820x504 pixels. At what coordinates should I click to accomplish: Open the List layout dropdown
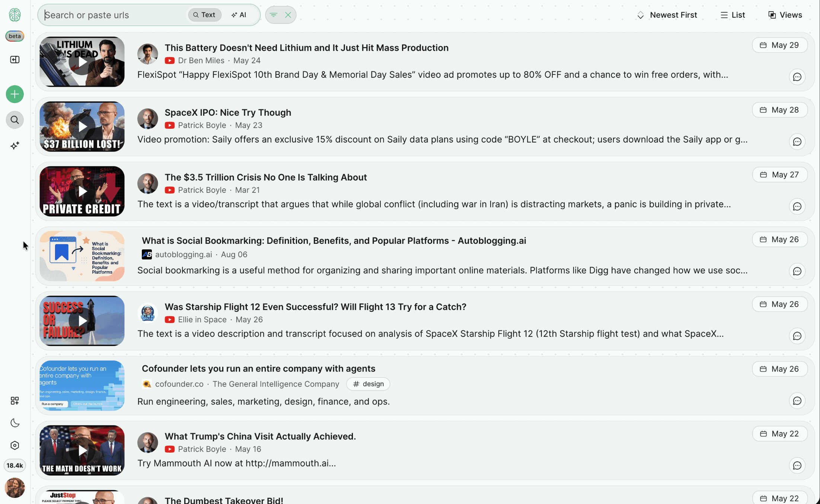pyautogui.click(x=733, y=15)
